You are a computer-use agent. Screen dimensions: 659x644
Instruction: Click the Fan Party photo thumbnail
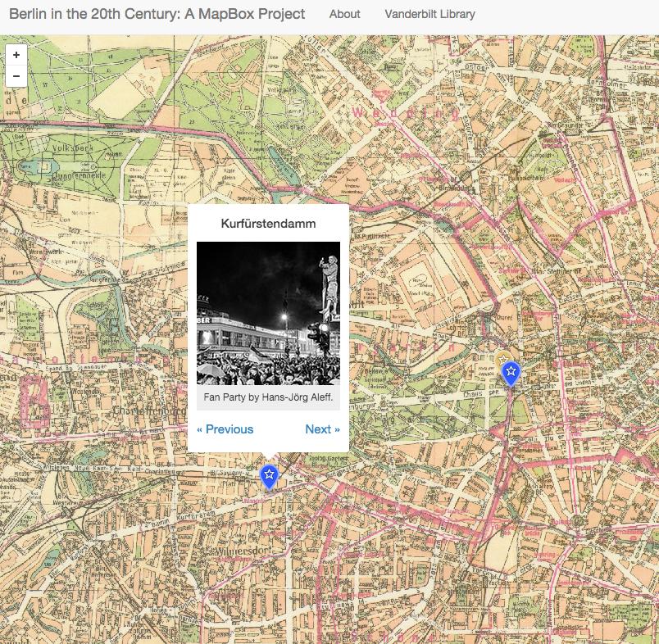click(268, 313)
